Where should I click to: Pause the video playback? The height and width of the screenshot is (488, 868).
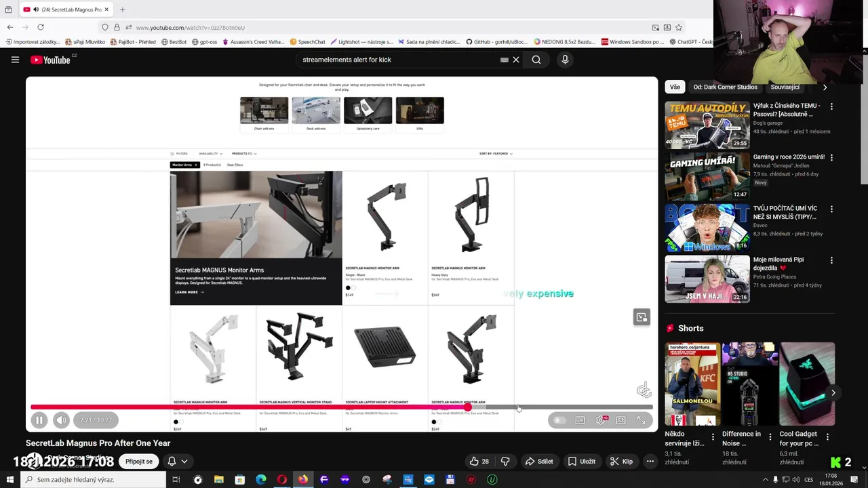pyautogui.click(x=39, y=420)
